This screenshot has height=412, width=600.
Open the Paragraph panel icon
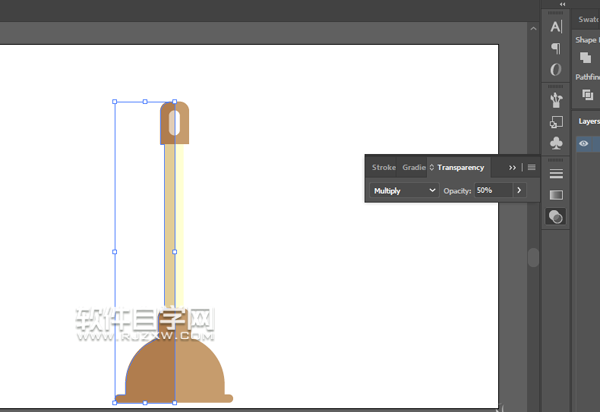[x=556, y=48]
